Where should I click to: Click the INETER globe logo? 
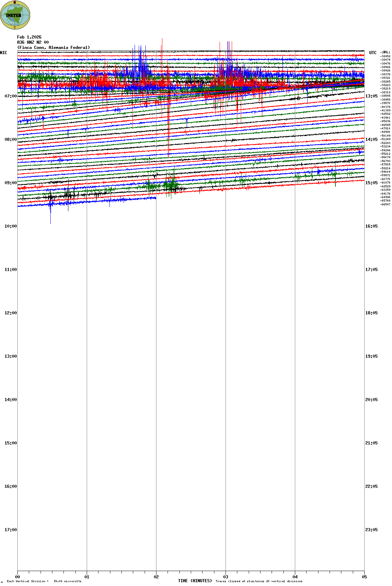(15, 15)
